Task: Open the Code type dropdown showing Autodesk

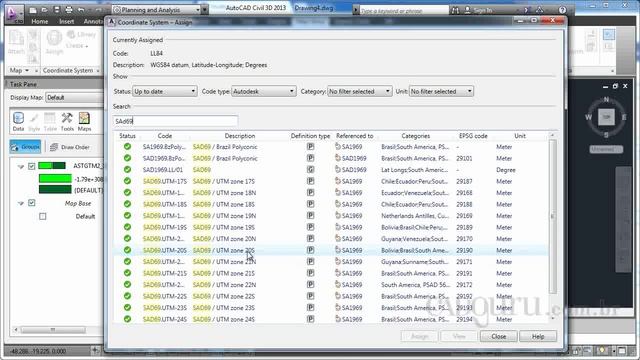Action: (264, 91)
